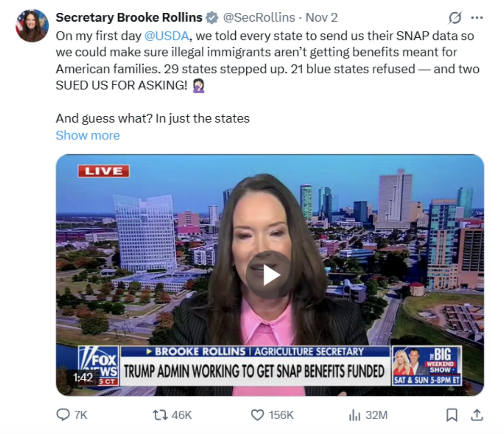
Task: Expand post text with Show more
Action: pos(88,135)
